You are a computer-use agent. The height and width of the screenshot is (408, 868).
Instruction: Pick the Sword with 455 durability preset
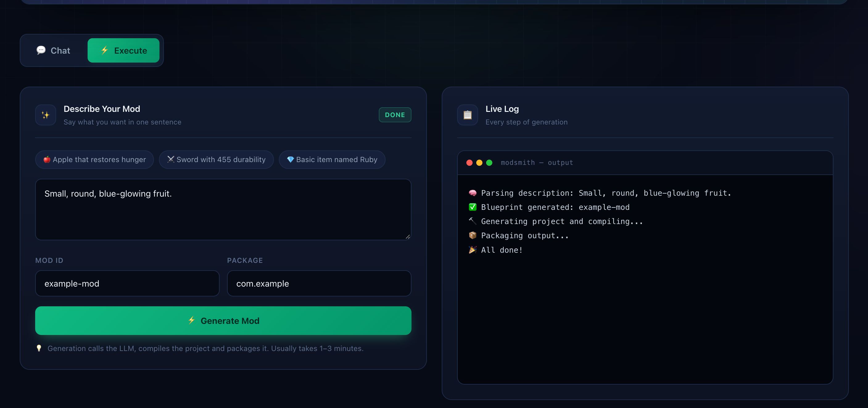216,160
